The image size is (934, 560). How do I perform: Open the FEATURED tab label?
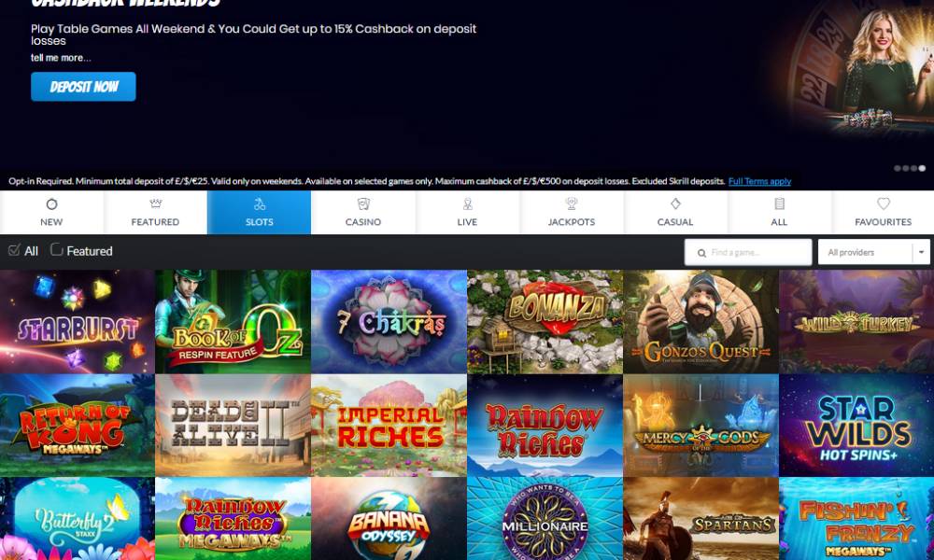[x=155, y=222]
